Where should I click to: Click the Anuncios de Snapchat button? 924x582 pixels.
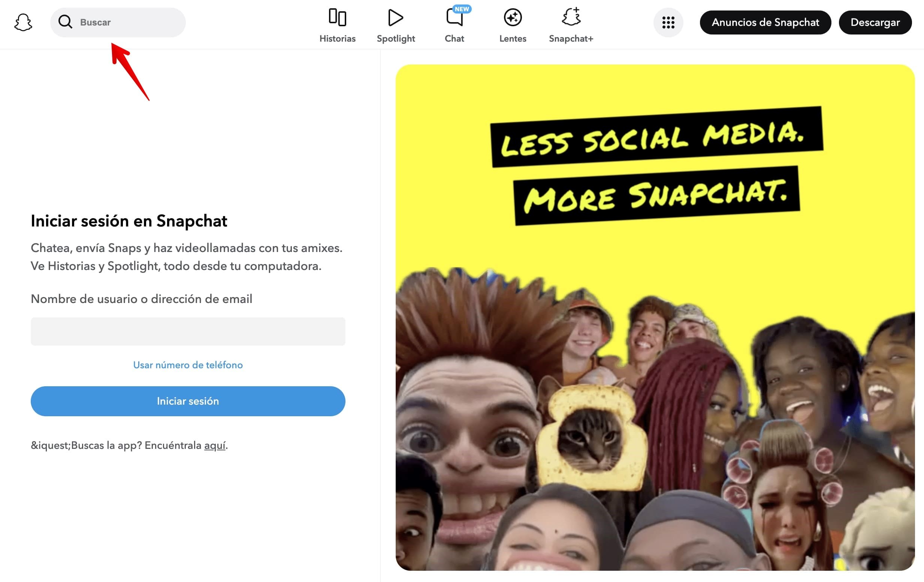[765, 22]
